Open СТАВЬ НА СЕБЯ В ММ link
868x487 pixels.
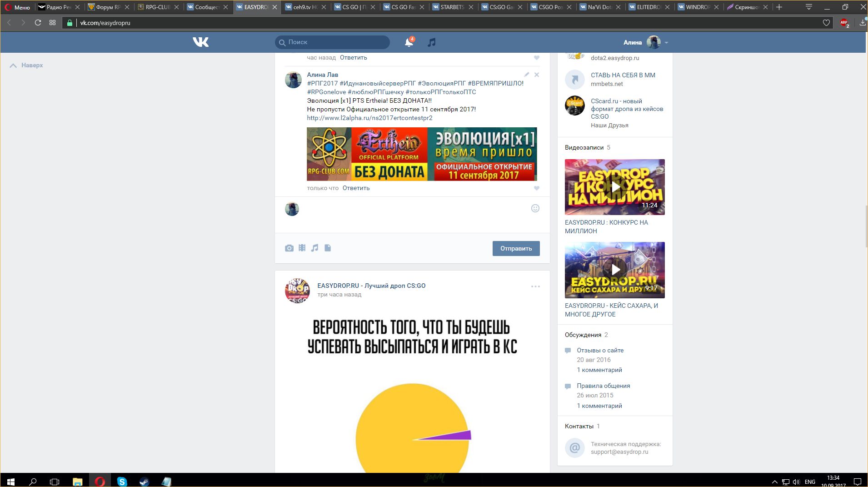click(623, 75)
